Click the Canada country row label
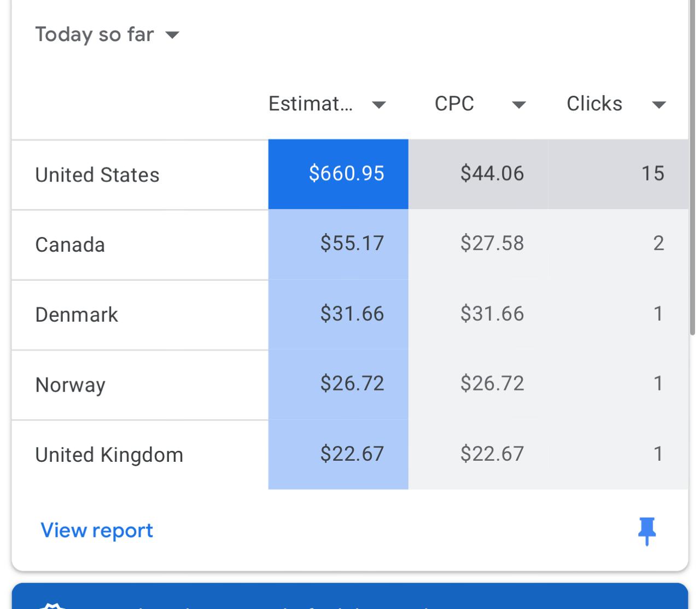 (70, 245)
